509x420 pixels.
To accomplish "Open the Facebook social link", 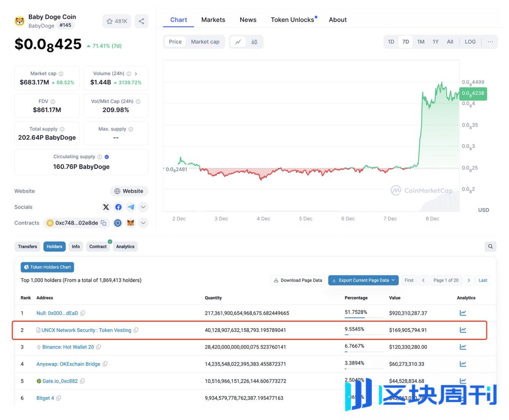I will click(x=118, y=207).
